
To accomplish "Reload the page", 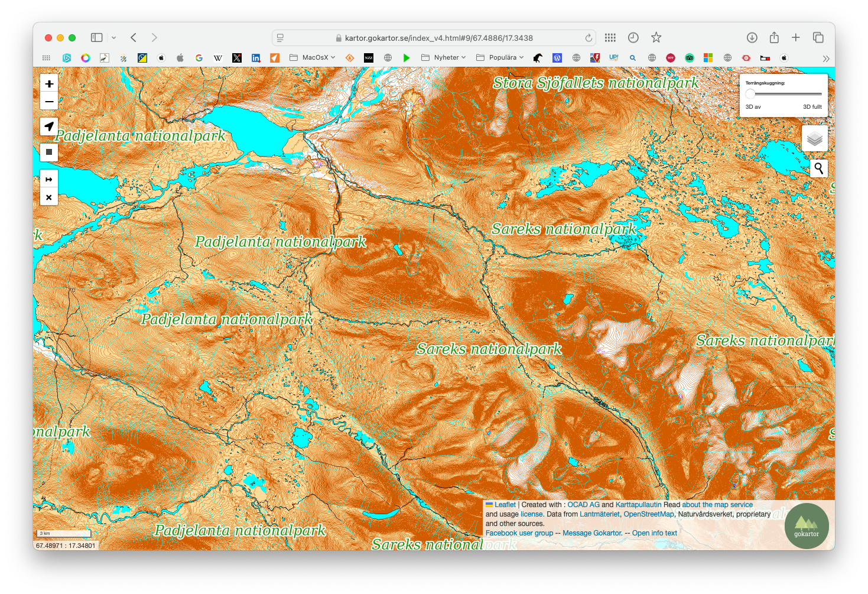I will click(x=589, y=38).
